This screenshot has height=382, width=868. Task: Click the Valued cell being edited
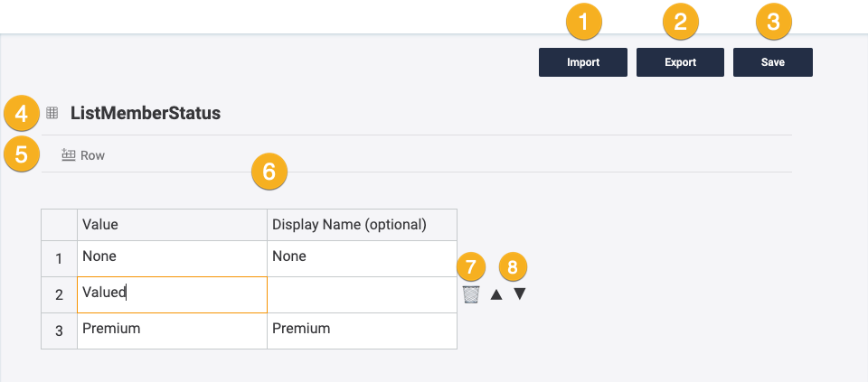[x=172, y=294]
